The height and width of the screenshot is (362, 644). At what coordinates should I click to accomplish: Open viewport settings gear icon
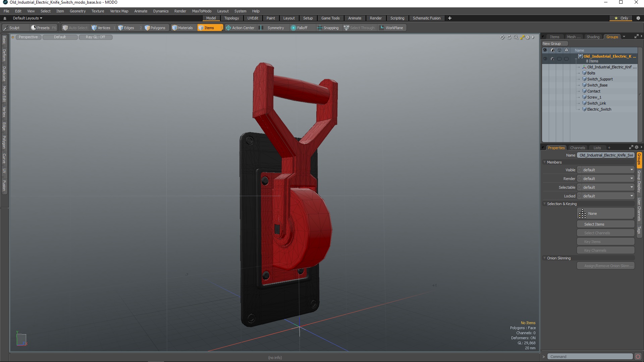coord(528,37)
